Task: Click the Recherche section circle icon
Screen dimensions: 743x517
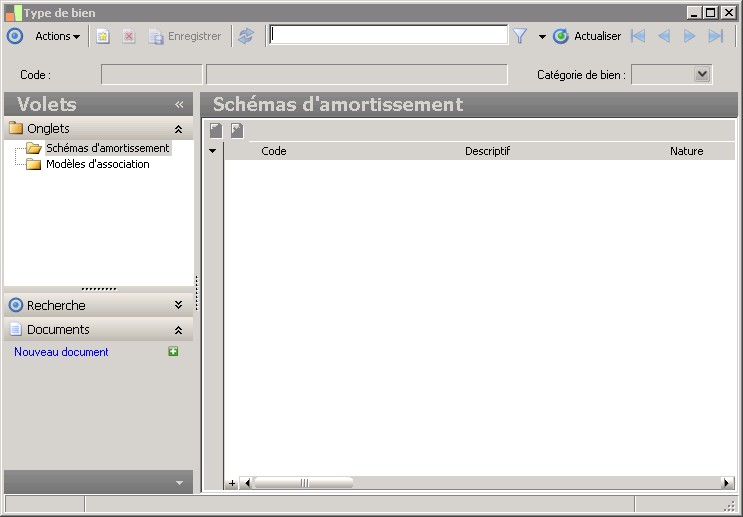Action: click(x=16, y=305)
